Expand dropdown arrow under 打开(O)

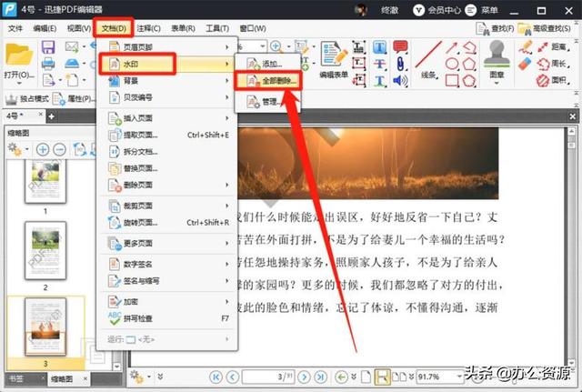click(19, 84)
